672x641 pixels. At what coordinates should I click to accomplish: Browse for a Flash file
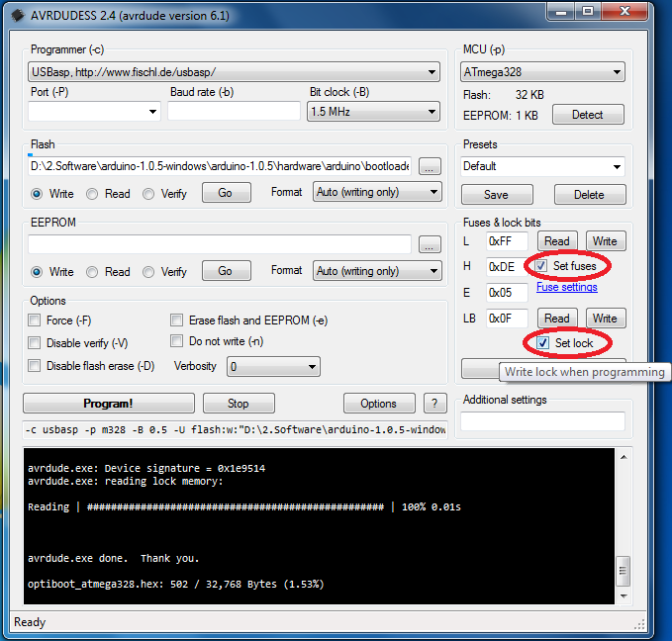[x=430, y=166]
